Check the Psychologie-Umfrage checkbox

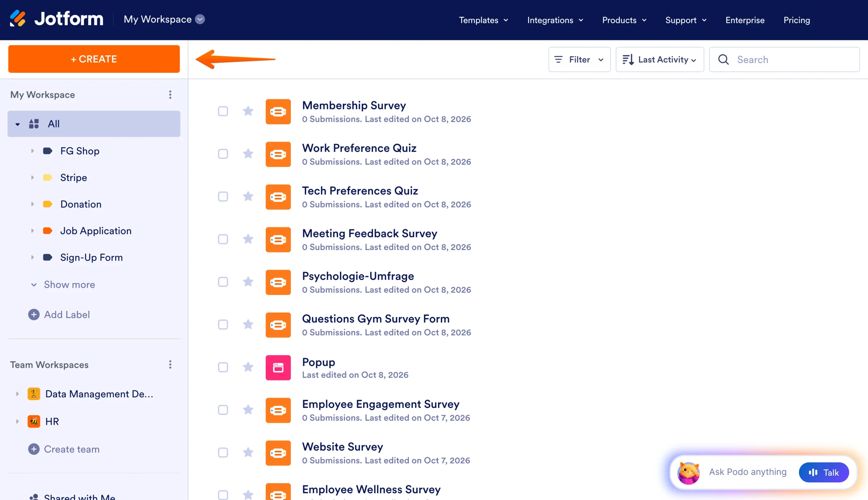(x=223, y=282)
